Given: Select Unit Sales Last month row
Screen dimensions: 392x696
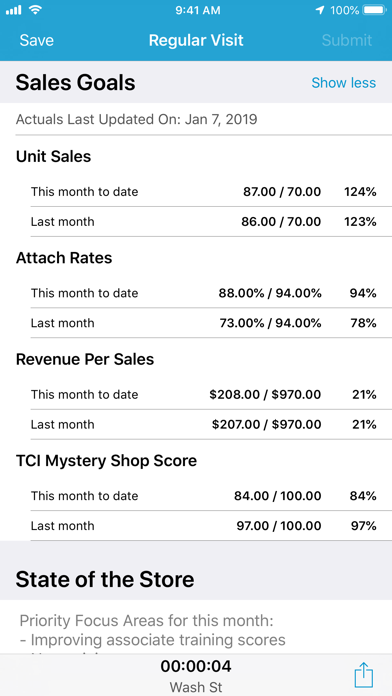Looking at the screenshot, I should pyautogui.click(x=204, y=221).
